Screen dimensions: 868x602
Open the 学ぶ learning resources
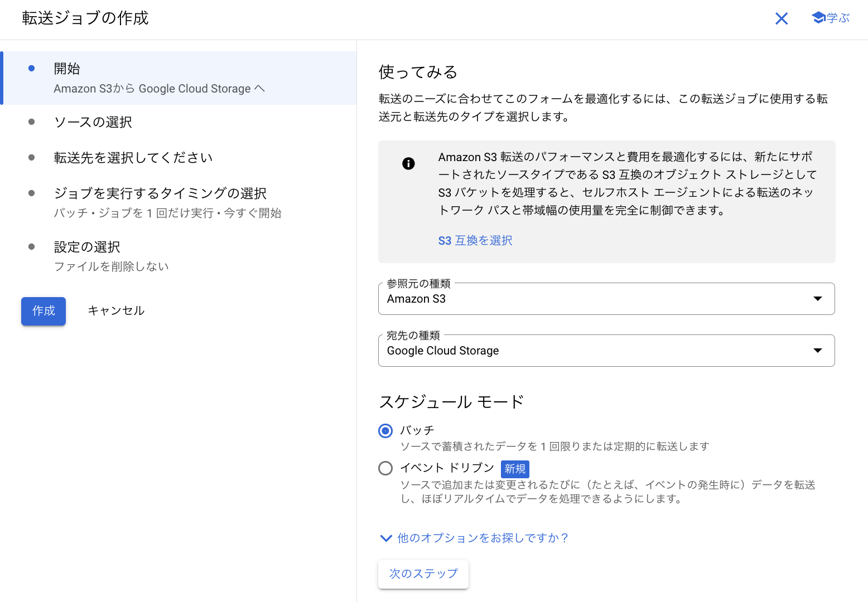(830, 18)
